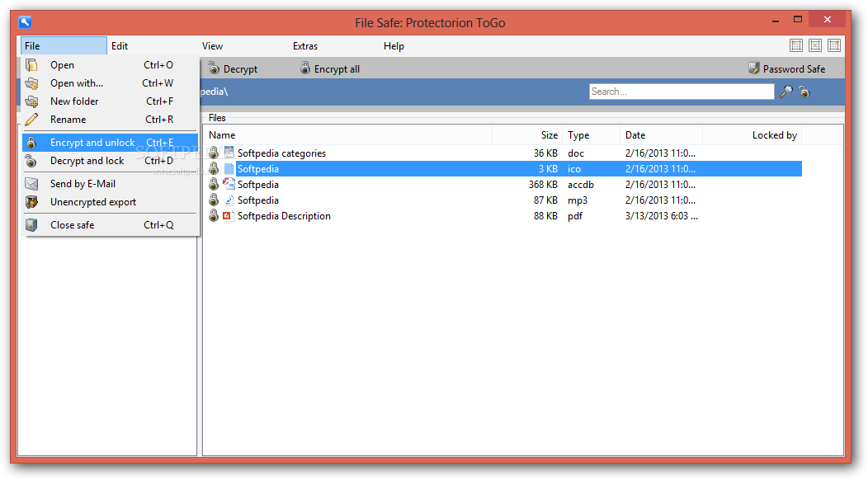Select the Softpedia categories file name
The width and height of the screenshot is (868, 480).
[x=281, y=153]
